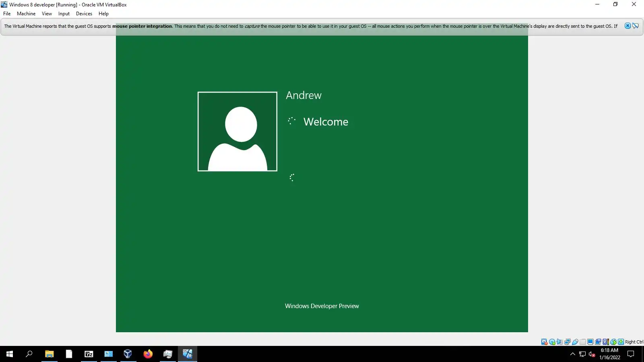Screen dimensions: 644x362
Task: Open the Windows notification center
Action: [x=631, y=354]
